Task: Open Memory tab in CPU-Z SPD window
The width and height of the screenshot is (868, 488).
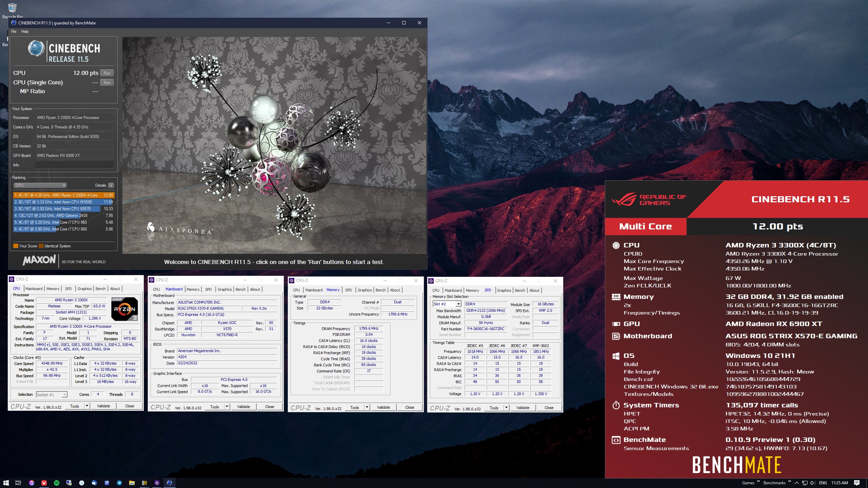Action: click(472, 290)
